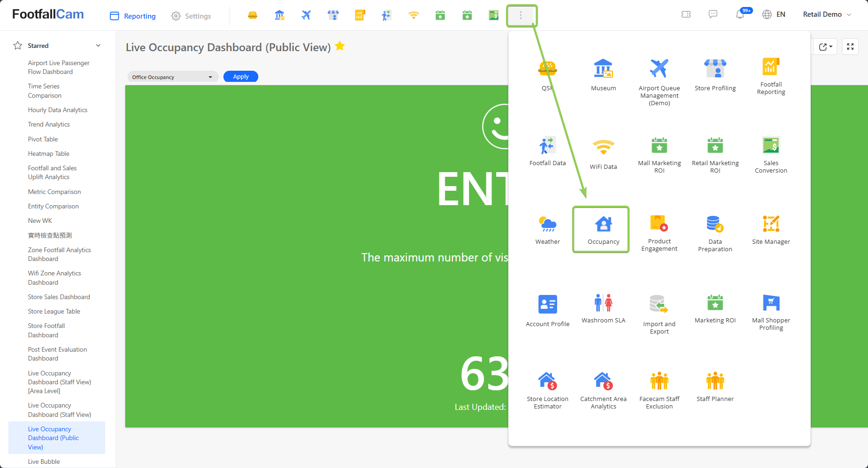Open the Retail Marketing ROI module tile
The height and width of the screenshot is (468, 868).
[715, 155]
